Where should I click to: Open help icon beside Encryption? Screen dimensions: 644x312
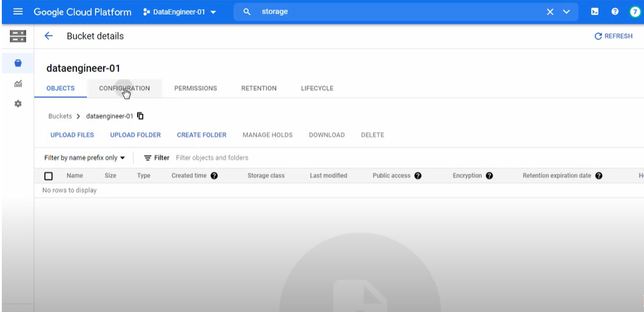489,176
